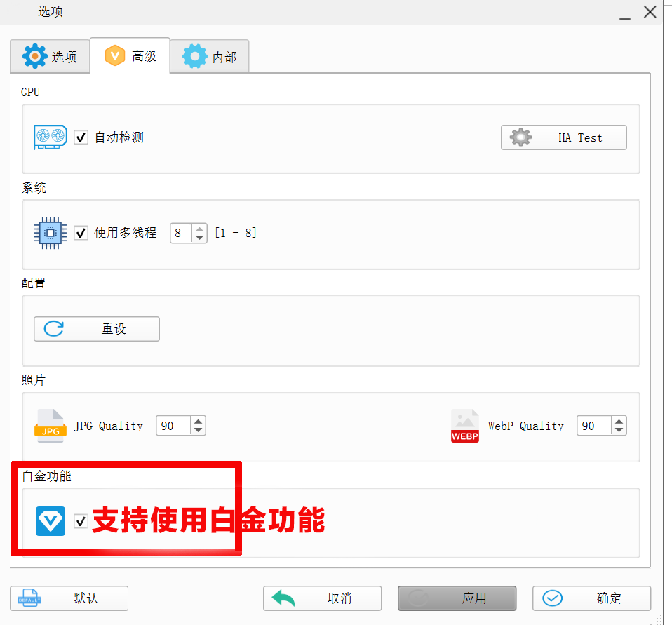Decrease thread count with down arrow
This screenshot has height=625, width=672.
199,238
